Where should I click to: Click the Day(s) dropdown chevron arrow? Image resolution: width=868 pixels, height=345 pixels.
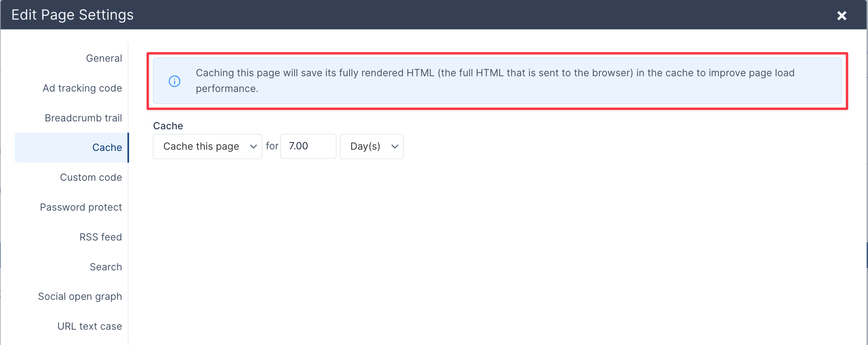395,147
